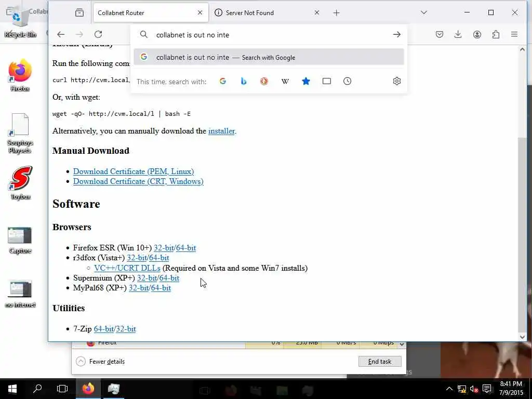
Task: Open the VC++/UCRT DLLs link
Action: pyautogui.click(x=127, y=268)
